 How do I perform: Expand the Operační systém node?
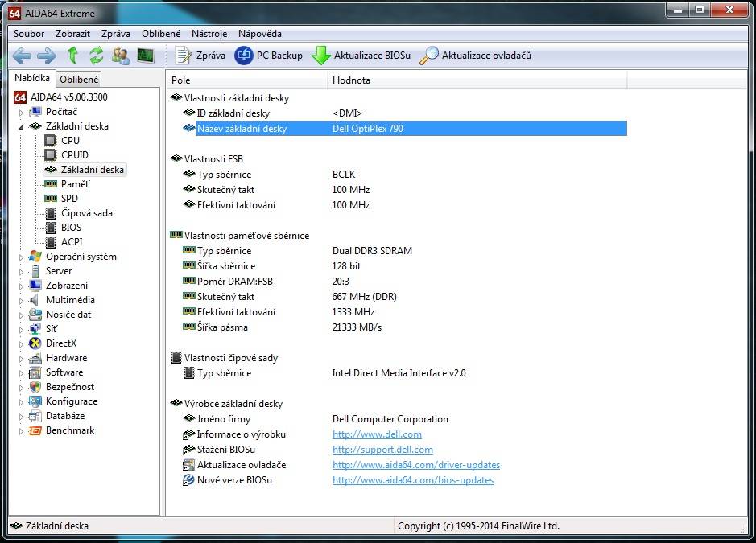(x=21, y=257)
